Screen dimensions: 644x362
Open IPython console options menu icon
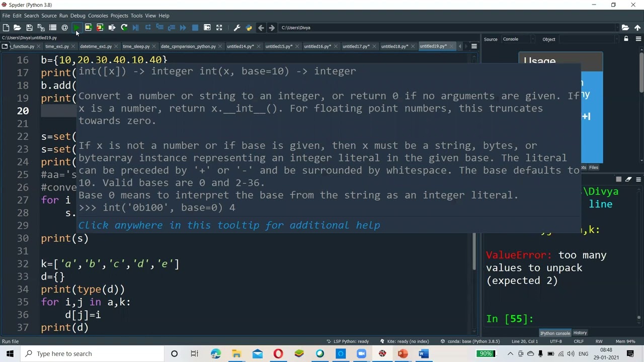[x=638, y=179]
